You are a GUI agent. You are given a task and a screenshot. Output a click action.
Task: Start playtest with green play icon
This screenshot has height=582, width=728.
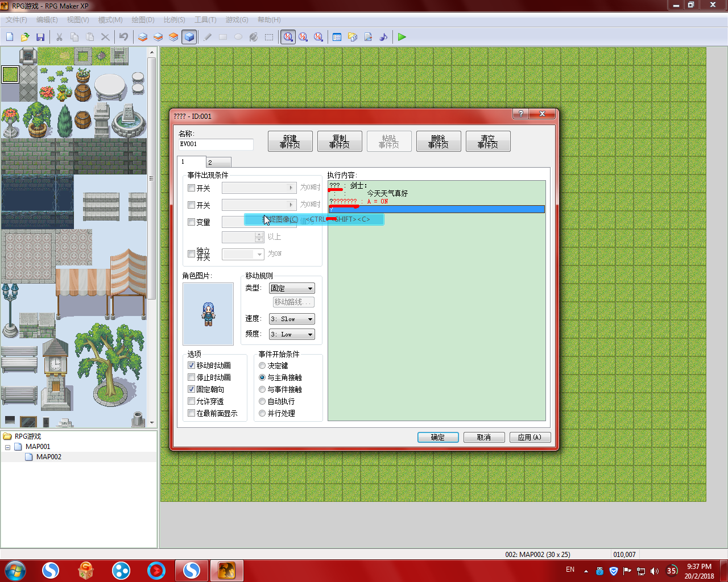pos(402,37)
